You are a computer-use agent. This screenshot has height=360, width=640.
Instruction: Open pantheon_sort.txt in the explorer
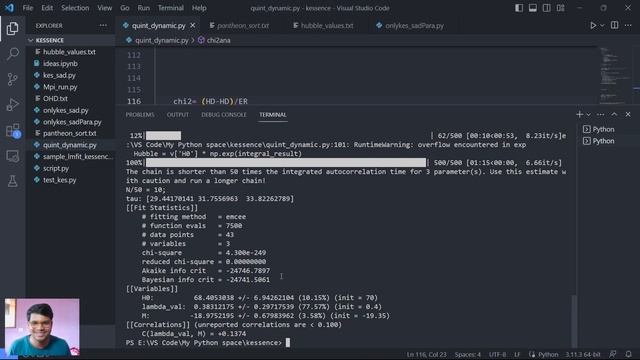tap(71, 133)
